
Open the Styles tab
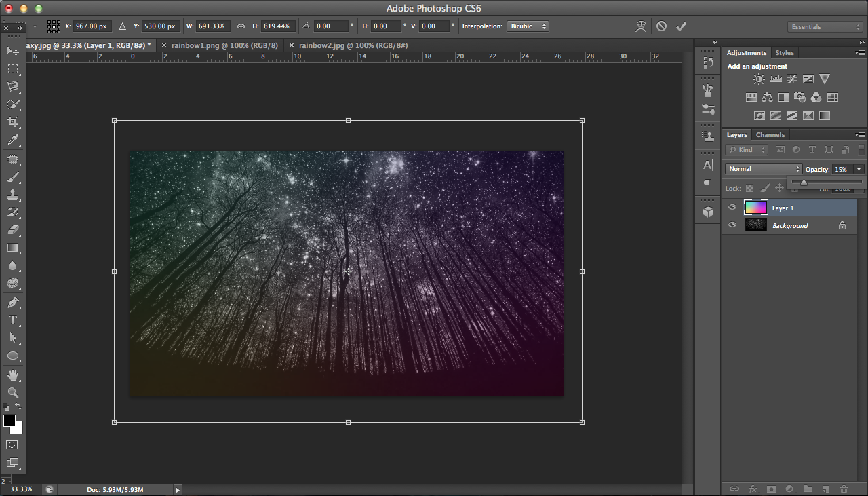pyautogui.click(x=785, y=52)
